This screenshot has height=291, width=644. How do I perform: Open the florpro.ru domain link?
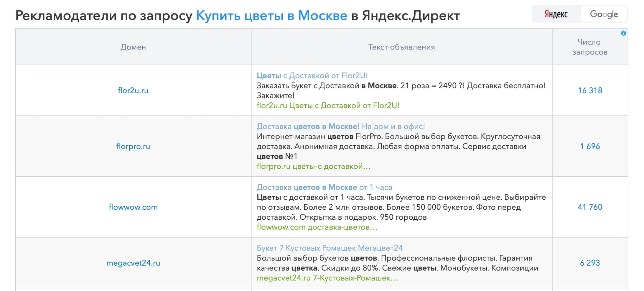133,146
